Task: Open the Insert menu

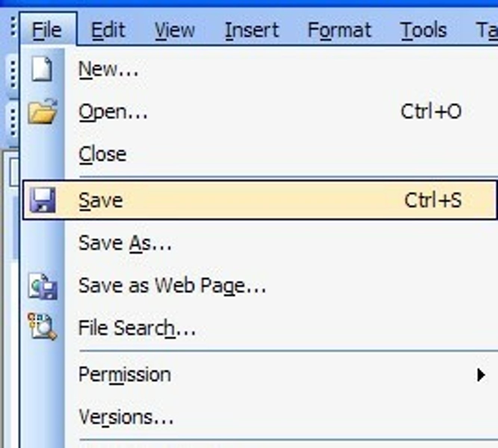Action: click(252, 30)
